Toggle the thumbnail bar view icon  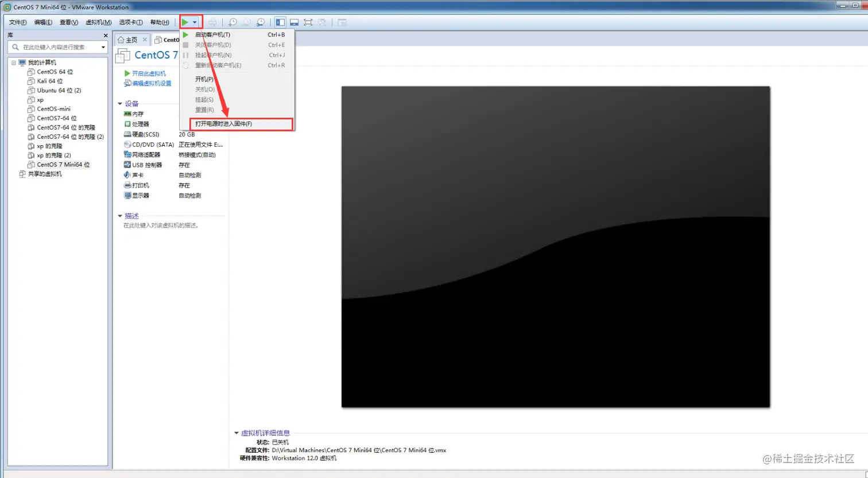coord(294,22)
